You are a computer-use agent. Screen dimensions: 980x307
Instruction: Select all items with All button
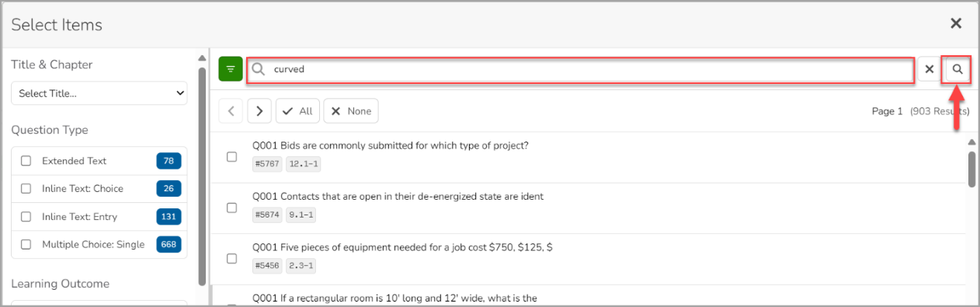point(297,111)
